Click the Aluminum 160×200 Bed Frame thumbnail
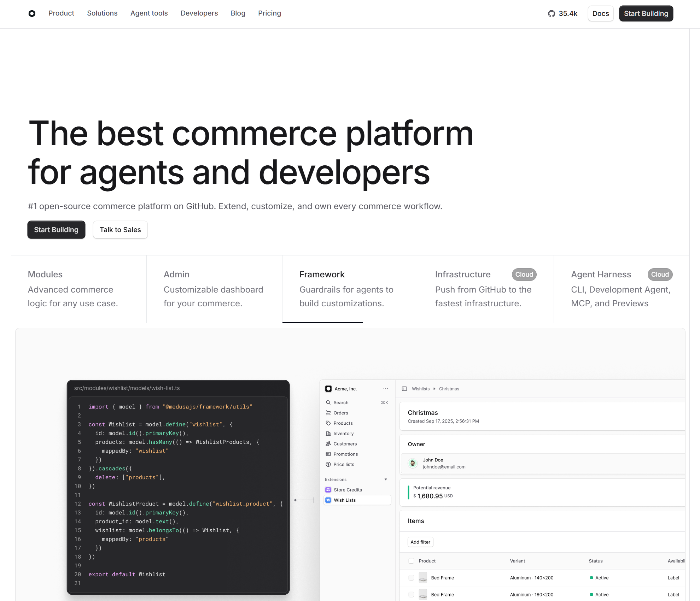This screenshot has height=601, width=700. click(x=423, y=595)
